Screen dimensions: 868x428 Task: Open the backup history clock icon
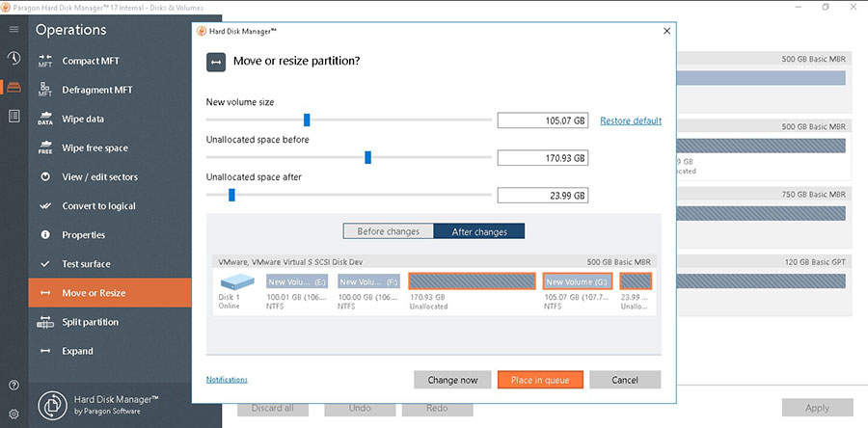click(14, 58)
